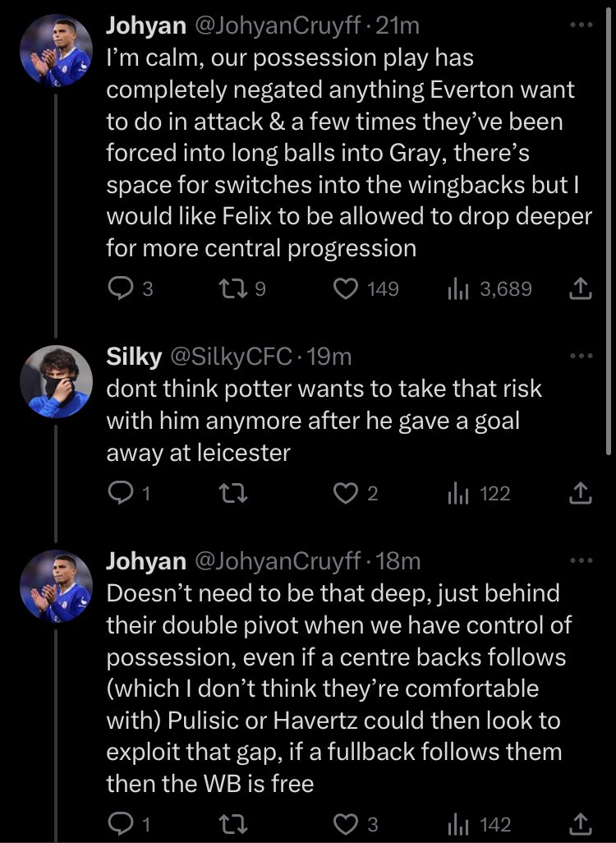Like the tweet with 3 likes
This screenshot has width=616, height=843.
347,823
